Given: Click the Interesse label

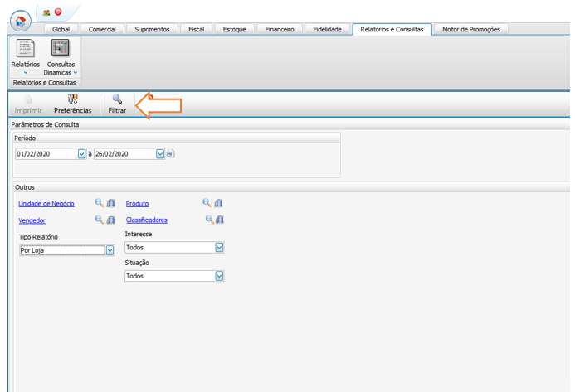Looking at the screenshot, I should coord(139,234).
